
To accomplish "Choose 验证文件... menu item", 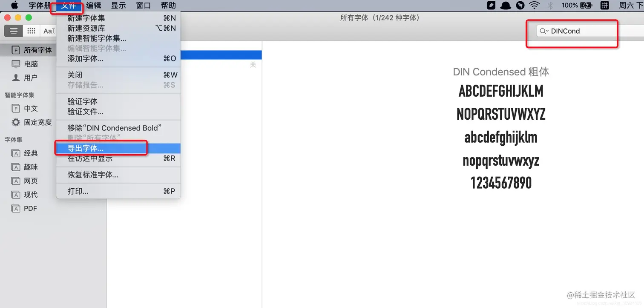I will 118,112.
